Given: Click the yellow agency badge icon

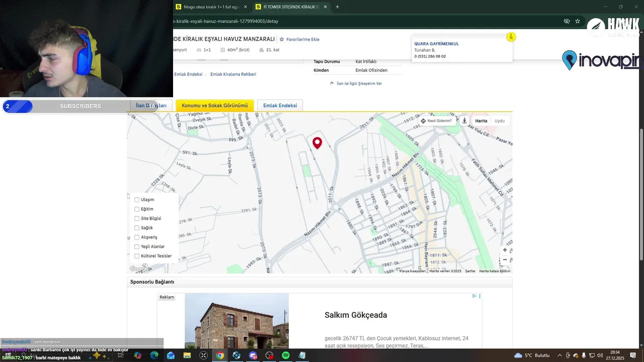Looking at the screenshot, I should coord(511,37).
